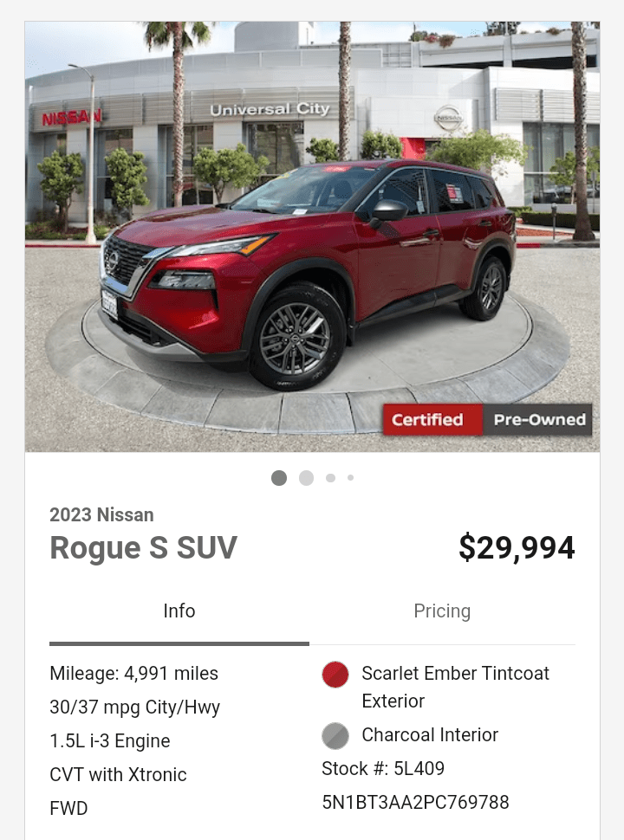
Task: Open the red Nissan Rogue vehicle photo
Action: tap(312, 236)
